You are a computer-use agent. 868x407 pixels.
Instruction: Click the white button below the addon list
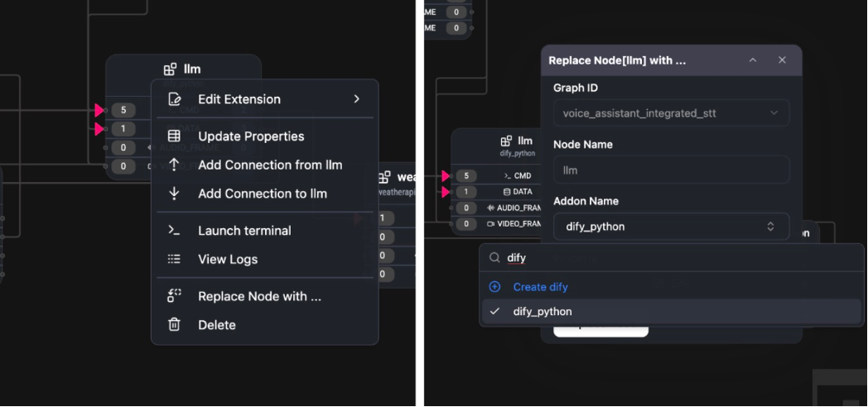click(600, 331)
